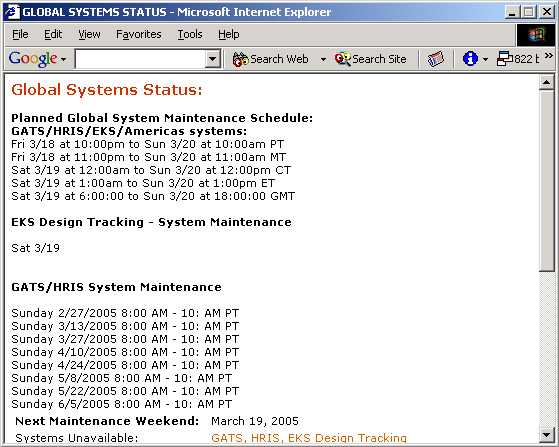Click the Sunday 5/22/2005 row

[125, 391]
